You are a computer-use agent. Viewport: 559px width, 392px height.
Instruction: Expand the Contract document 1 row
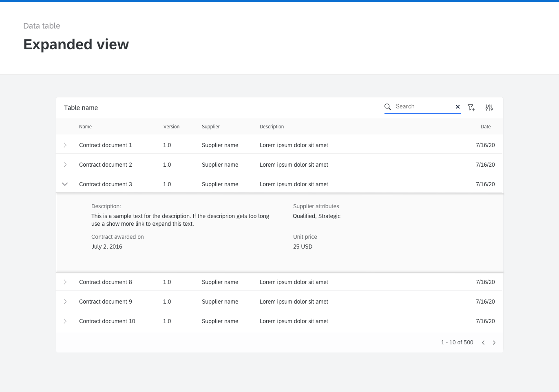coord(65,145)
